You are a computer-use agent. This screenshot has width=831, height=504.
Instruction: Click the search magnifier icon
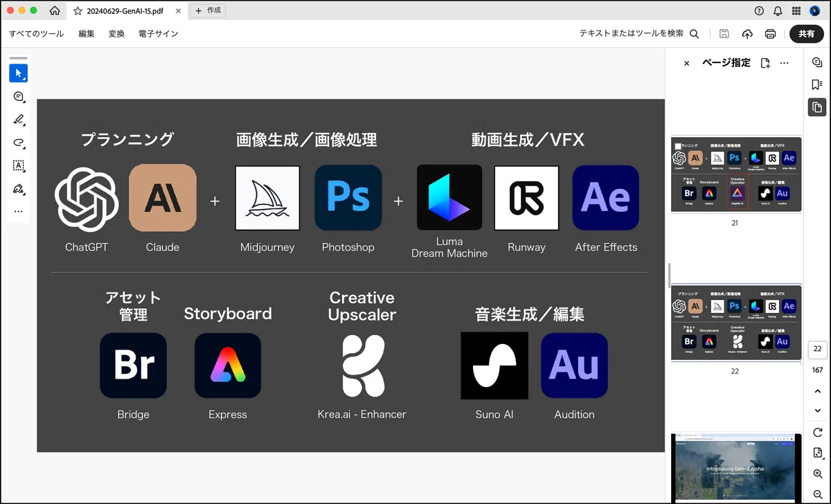[x=695, y=34]
